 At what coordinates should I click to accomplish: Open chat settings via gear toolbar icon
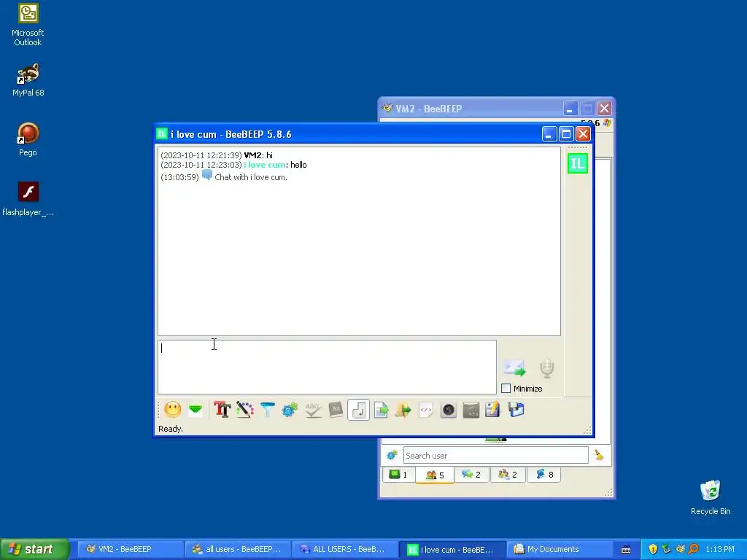click(290, 410)
